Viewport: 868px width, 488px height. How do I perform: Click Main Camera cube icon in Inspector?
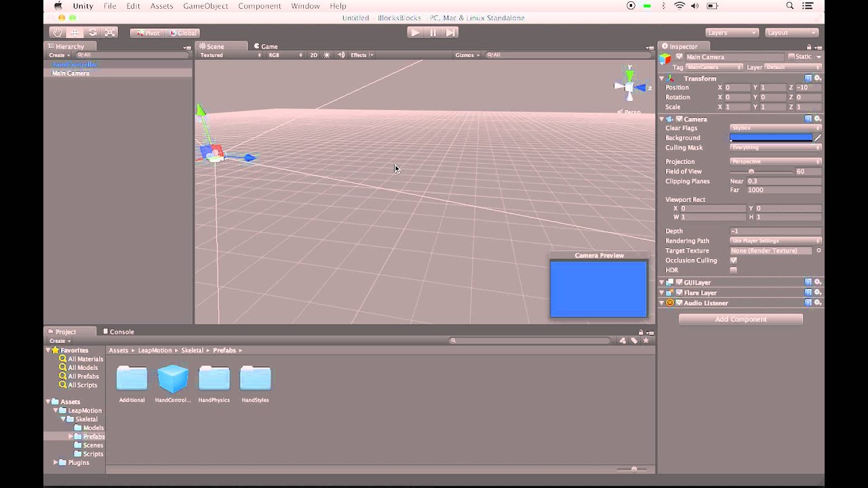coord(665,59)
